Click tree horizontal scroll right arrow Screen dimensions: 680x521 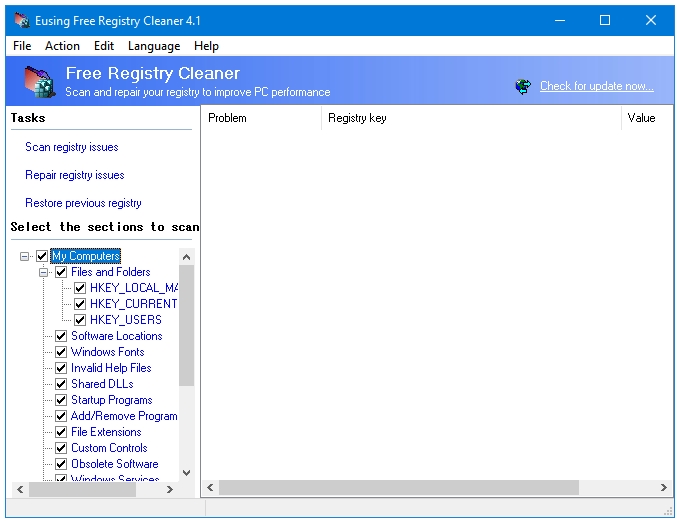(170, 489)
